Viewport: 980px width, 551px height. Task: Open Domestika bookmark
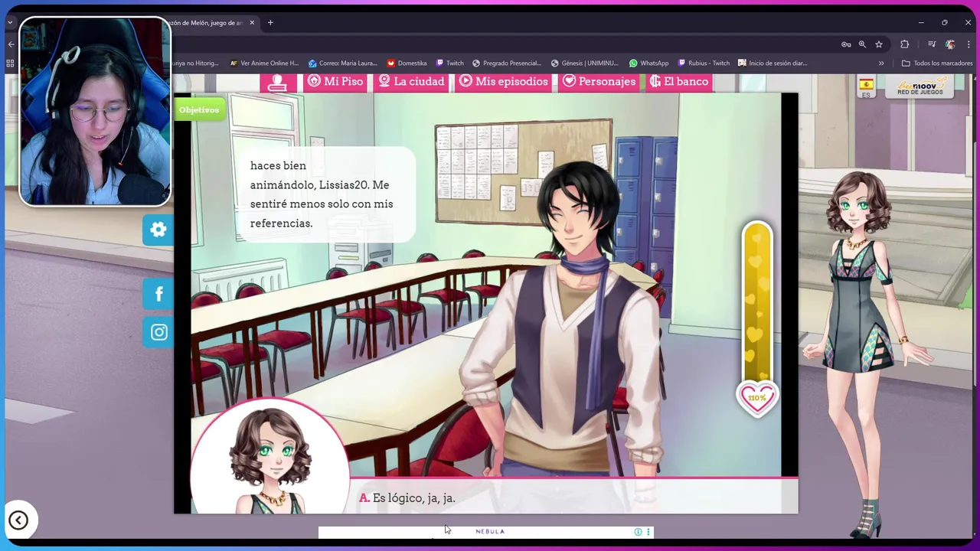(x=407, y=63)
